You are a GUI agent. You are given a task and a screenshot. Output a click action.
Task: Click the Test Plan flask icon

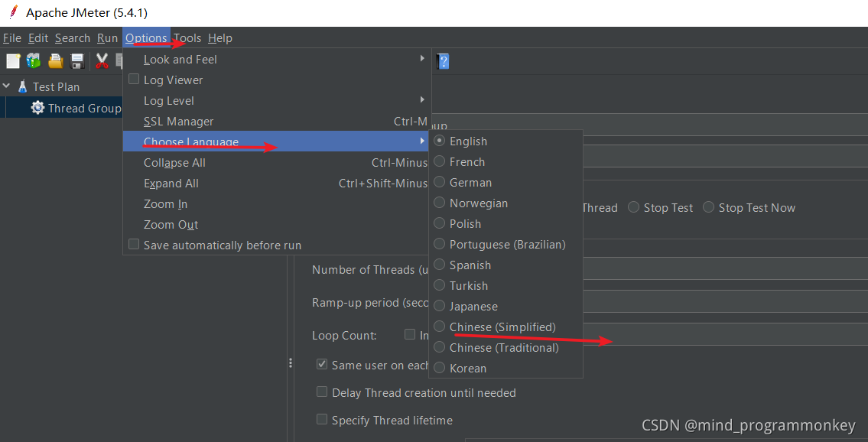click(23, 87)
